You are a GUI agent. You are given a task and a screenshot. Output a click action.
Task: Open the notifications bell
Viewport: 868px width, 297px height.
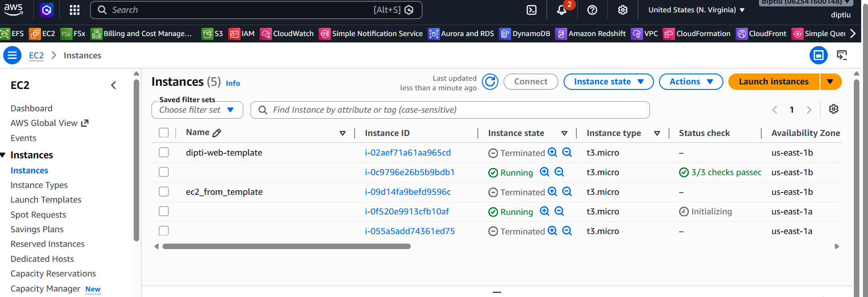[x=562, y=10]
